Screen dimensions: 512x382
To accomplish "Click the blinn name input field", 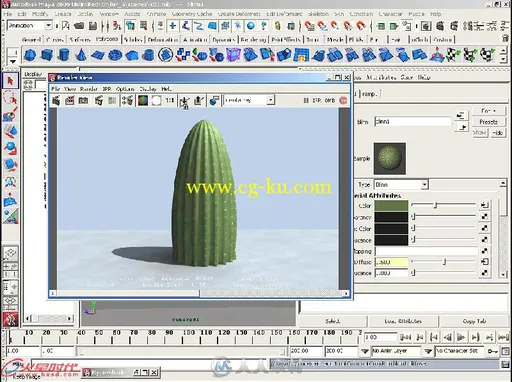I will tap(412, 122).
